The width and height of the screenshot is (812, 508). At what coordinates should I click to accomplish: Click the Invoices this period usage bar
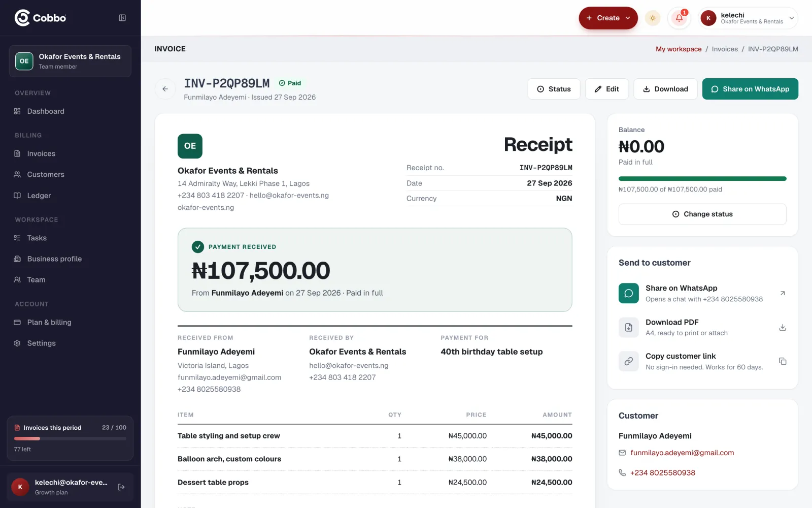[70, 438]
